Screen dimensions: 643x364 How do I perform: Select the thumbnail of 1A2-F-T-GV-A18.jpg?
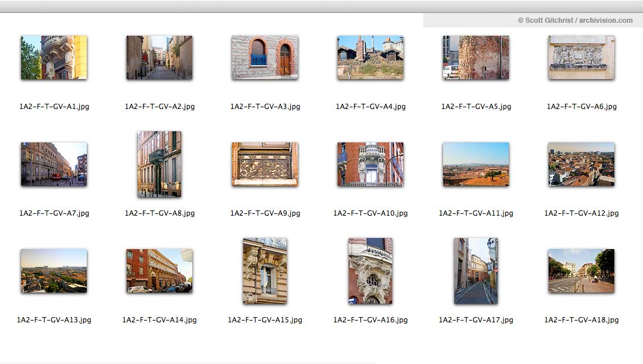pyautogui.click(x=581, y=271)
